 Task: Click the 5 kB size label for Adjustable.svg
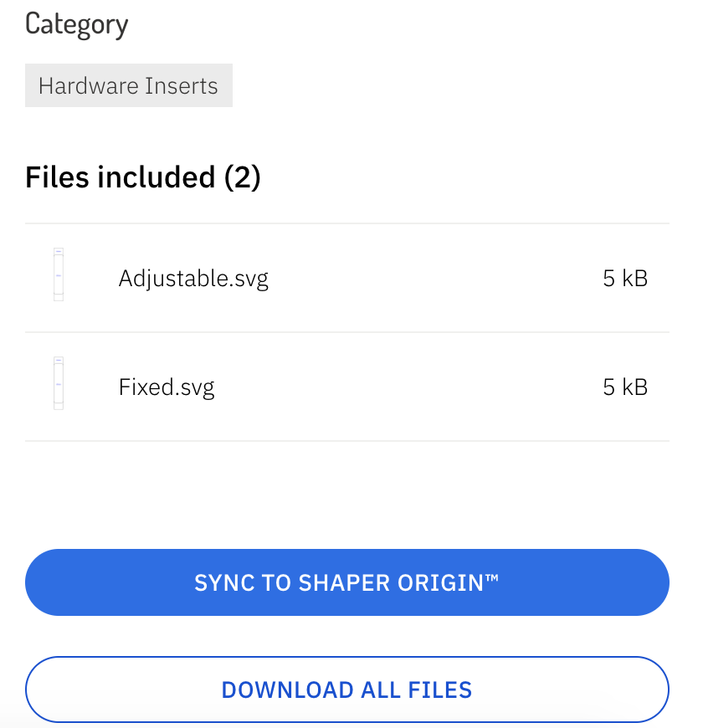click(625, 278)
